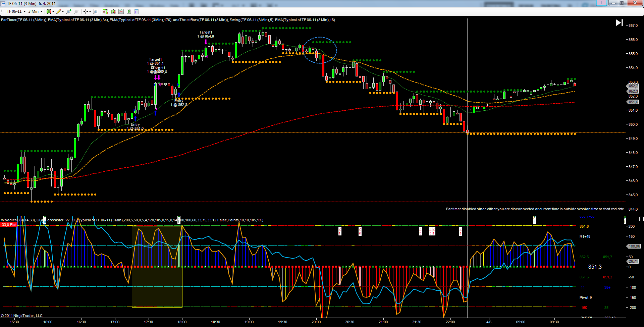Open the strategies dollar sign icon
The width and height of the screenshot is (644, 327).
[129, 11]
